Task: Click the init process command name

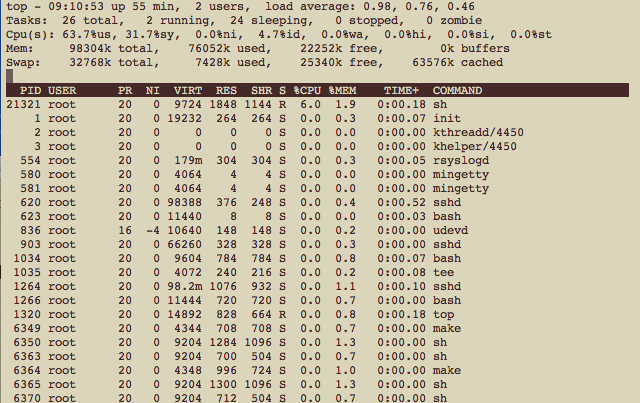Action: coord(446,118)
